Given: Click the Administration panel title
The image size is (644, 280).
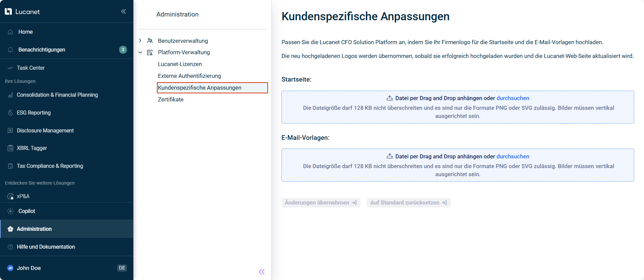Looking at the screenshot, I should (178, 14).
